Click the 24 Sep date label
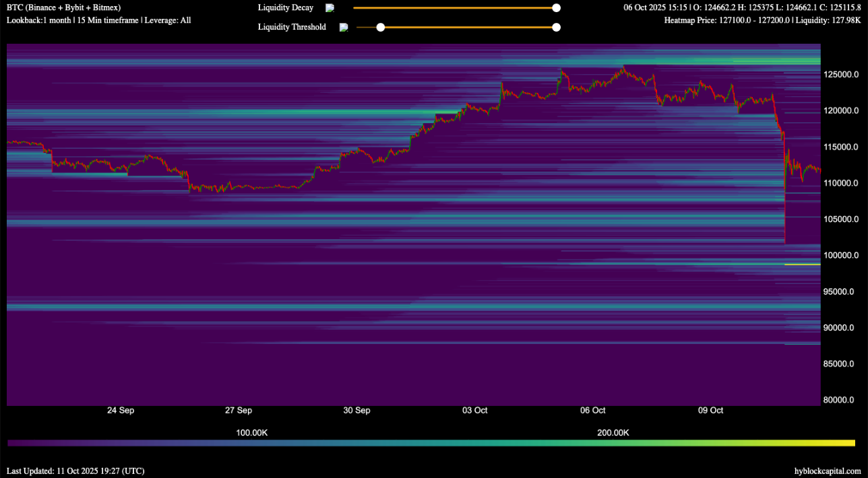This screenshot has width=868, height=478. (121, 410)
